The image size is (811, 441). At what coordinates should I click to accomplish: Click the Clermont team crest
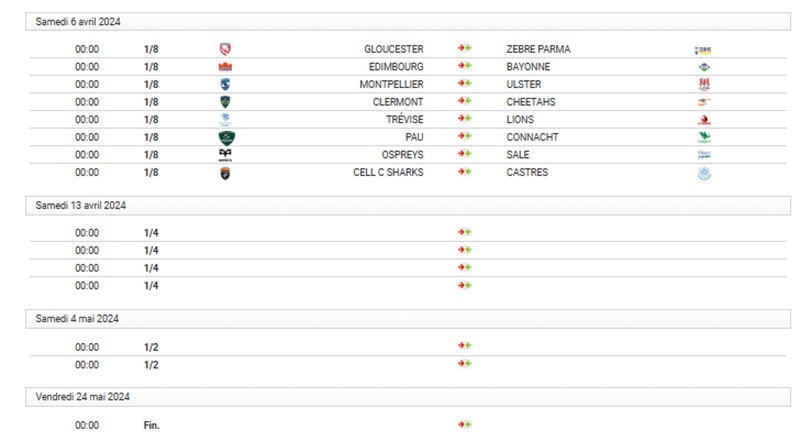225,102
